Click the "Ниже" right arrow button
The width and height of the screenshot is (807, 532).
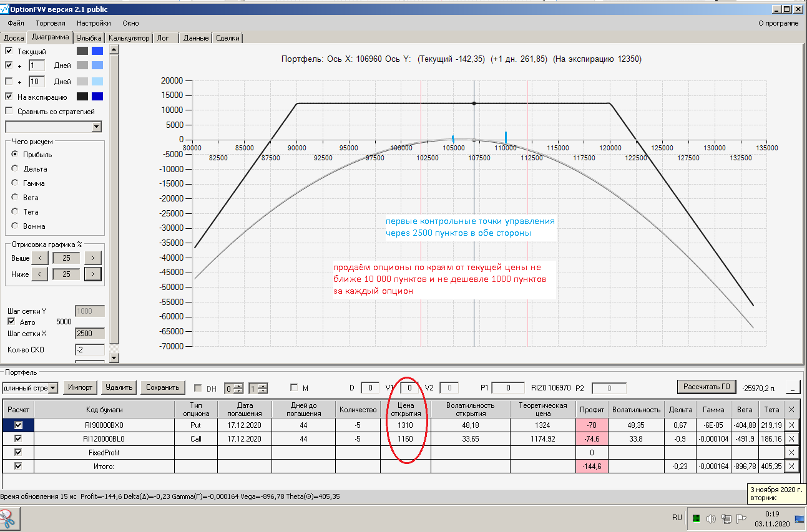[x=92, y=273]
